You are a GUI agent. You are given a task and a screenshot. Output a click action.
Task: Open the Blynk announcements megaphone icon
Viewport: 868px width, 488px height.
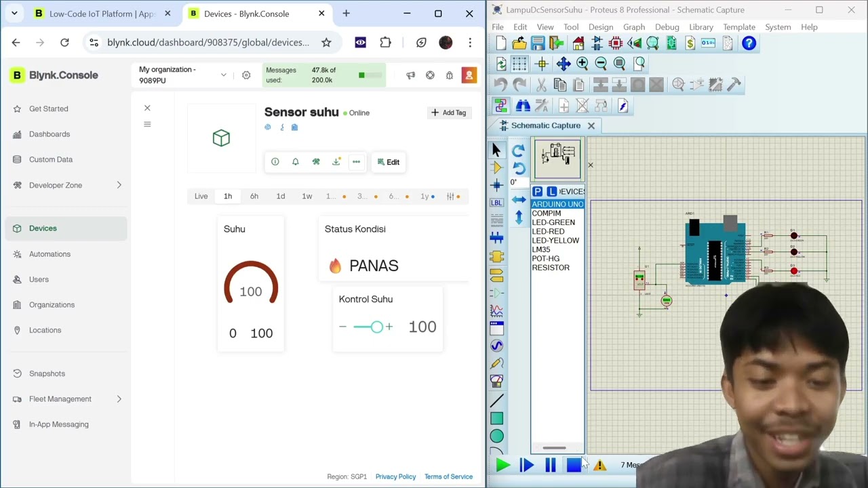[410, 75]
